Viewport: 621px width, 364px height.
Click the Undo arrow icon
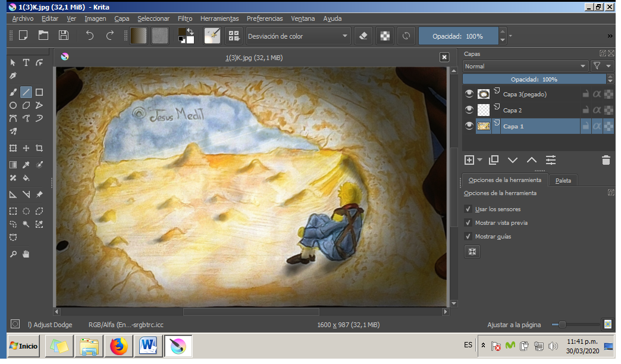coord(90,36)
